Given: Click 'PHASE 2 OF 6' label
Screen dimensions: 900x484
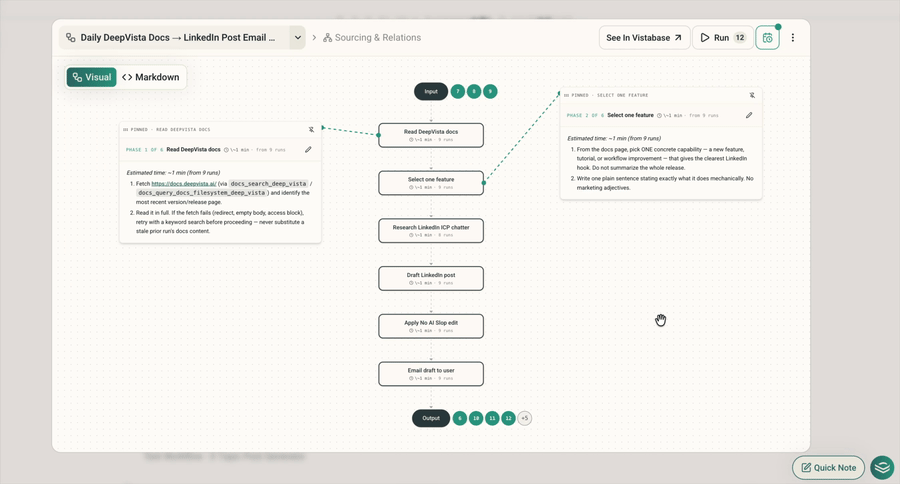Looking at the screenshot, I should [x=585, y=115].
